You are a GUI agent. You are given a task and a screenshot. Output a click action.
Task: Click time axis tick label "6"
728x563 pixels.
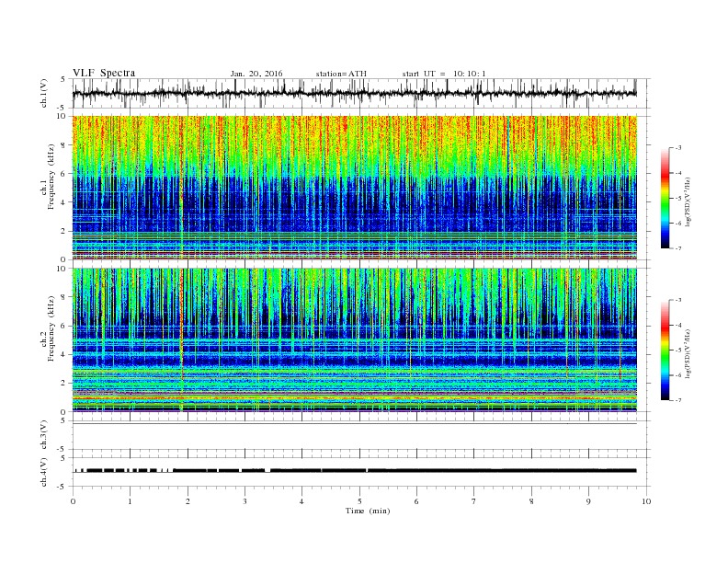pyautogui.click(x=416, y=501)
